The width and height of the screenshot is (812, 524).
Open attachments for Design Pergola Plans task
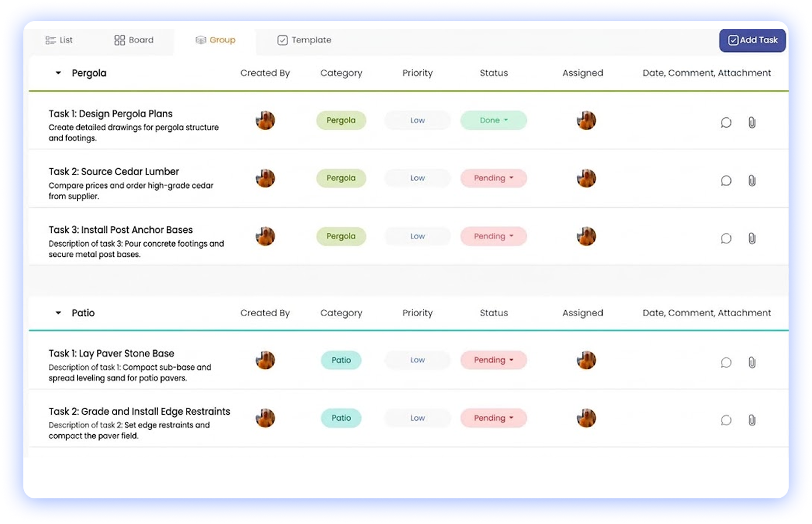point(752,123)
